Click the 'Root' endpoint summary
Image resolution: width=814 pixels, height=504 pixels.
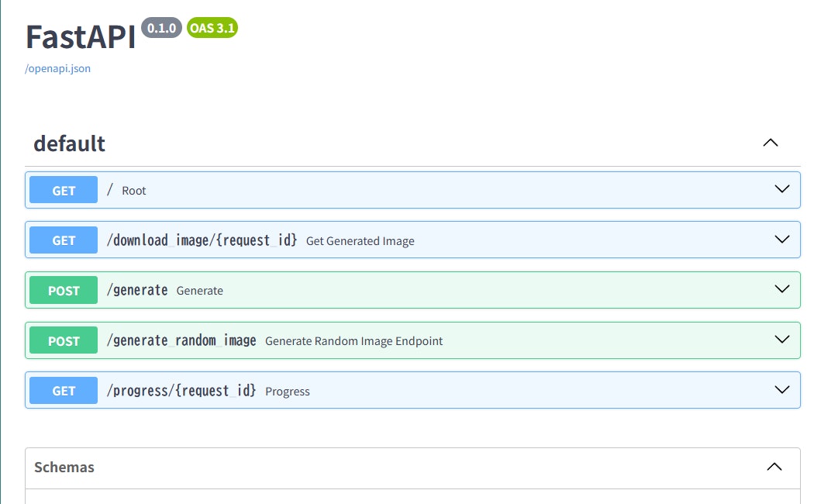[134, 191]
